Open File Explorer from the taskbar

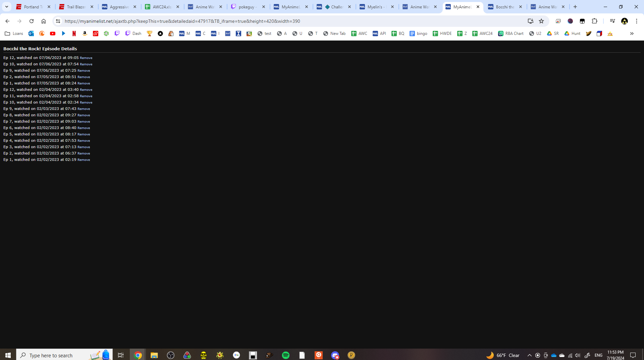coord(154,355)
